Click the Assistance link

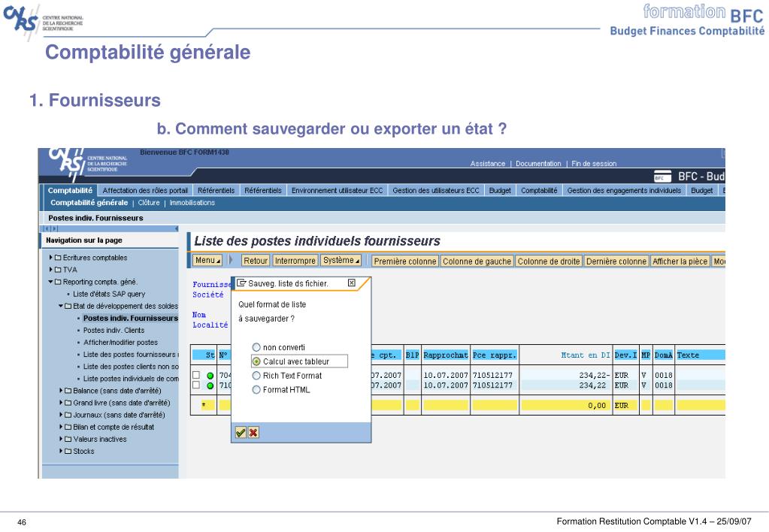(488, 164)
